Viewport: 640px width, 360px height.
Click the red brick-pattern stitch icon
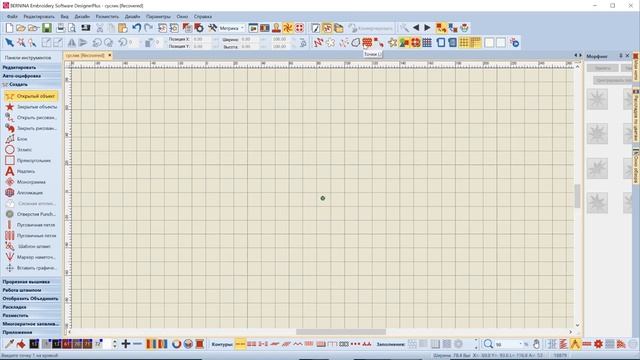[367, 42]
